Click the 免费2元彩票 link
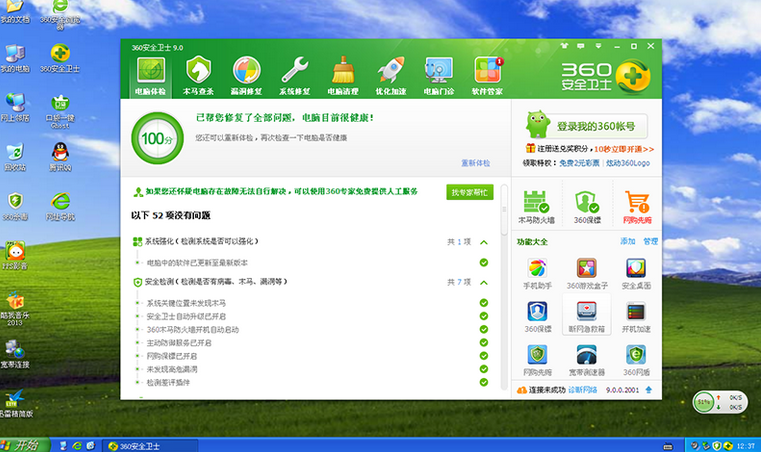This screenshot has width=761, height=452. [x=579, y=163]
